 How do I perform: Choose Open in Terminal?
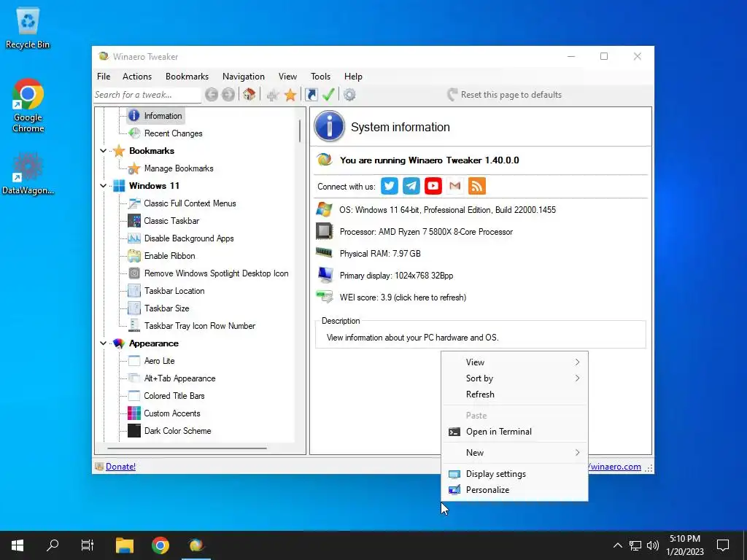click(x=514, y=432)
